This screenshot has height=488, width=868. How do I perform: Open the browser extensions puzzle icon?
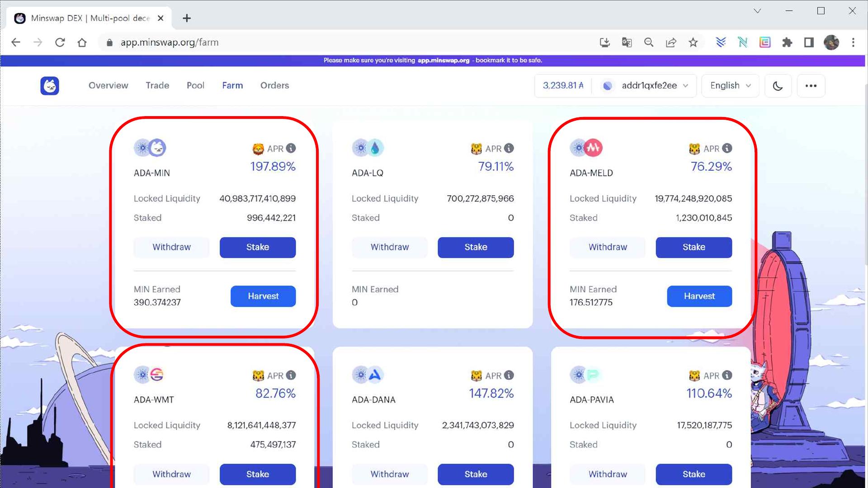coord(787,42)
